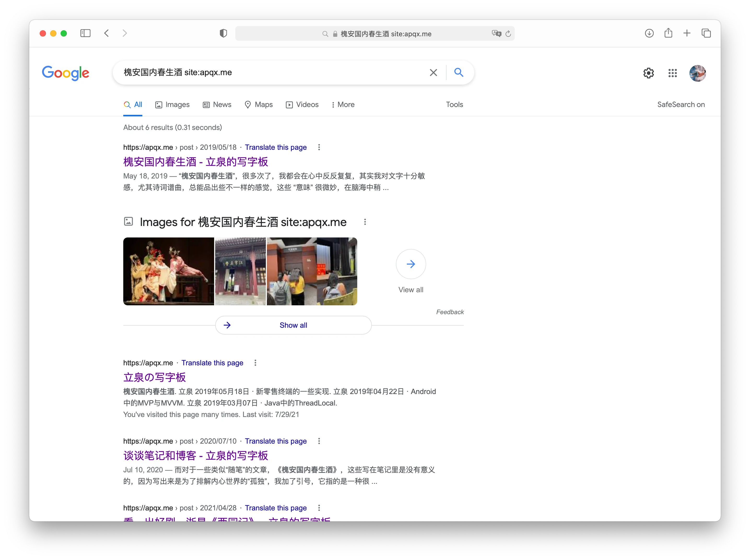Viewport: 750px width, 560px height.
Task: Open Safari downloads icon
Action: pos(649,33)
